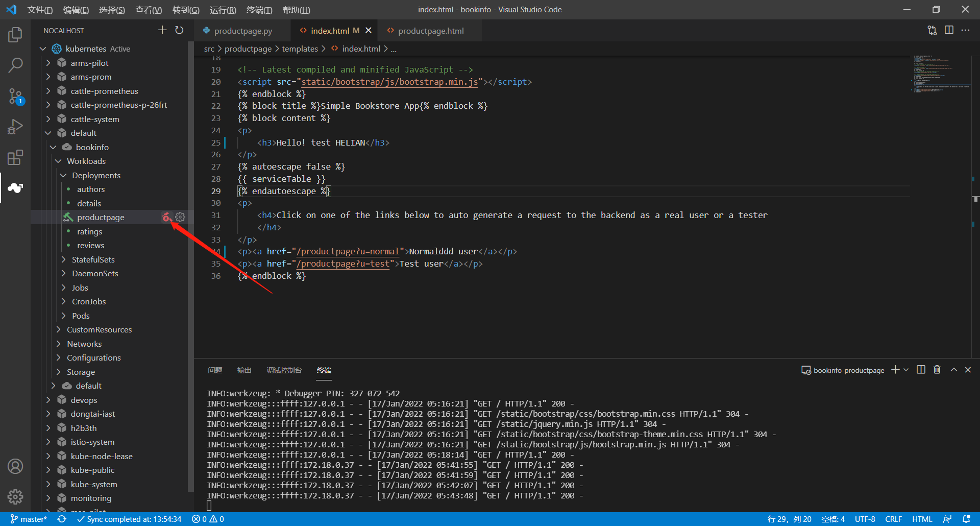Create a new terminal with plus
The width and height of the screenshot is (980, 526).
pyautogui.click(x=895, y=370)
